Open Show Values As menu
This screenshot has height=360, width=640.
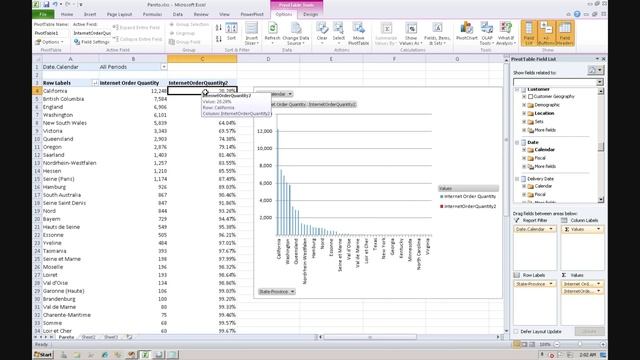click(411, 34)
